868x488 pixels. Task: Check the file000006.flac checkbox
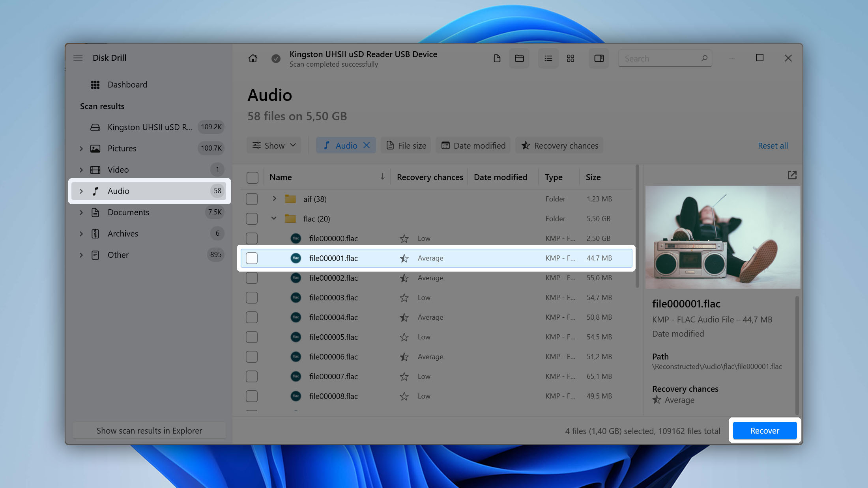pyautogui.click(x=252, y=357)
